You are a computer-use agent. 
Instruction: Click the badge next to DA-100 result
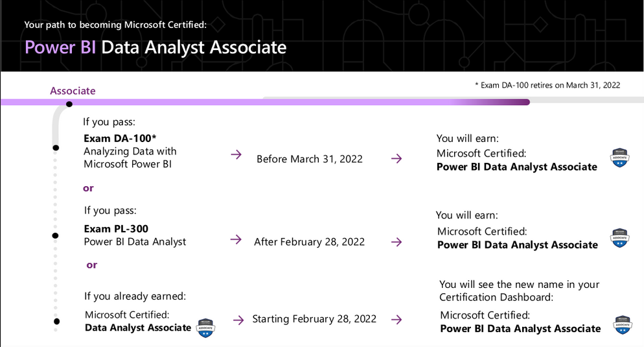(620, 158)
